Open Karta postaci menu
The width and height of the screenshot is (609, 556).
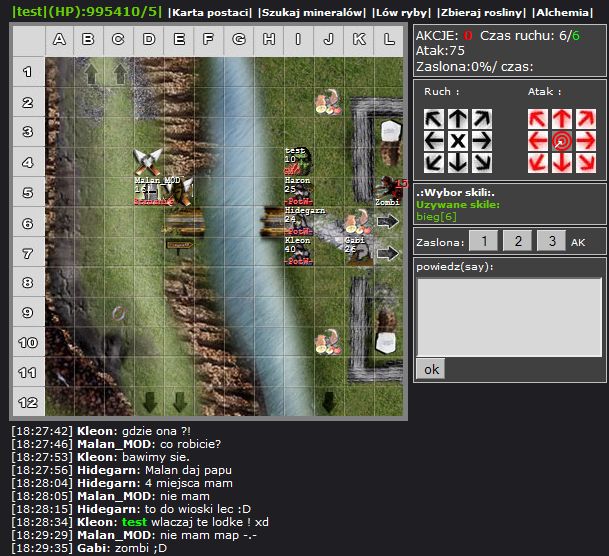coord(211,12)
